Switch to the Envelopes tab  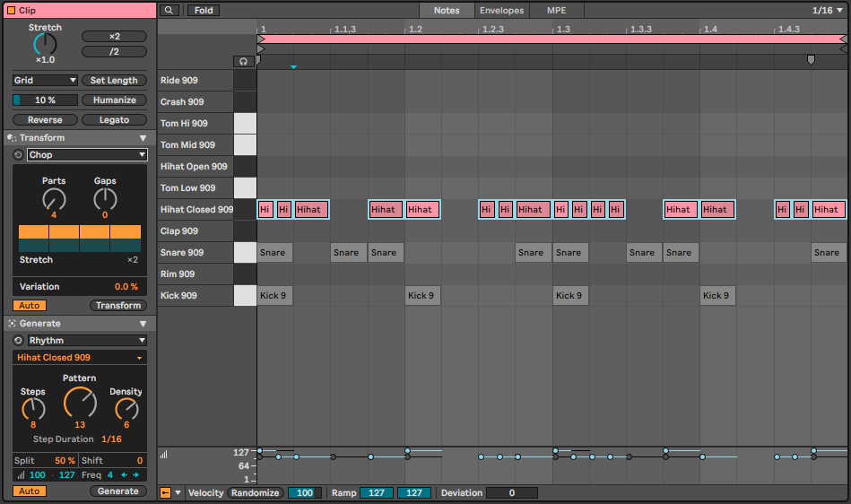(501, 11)
